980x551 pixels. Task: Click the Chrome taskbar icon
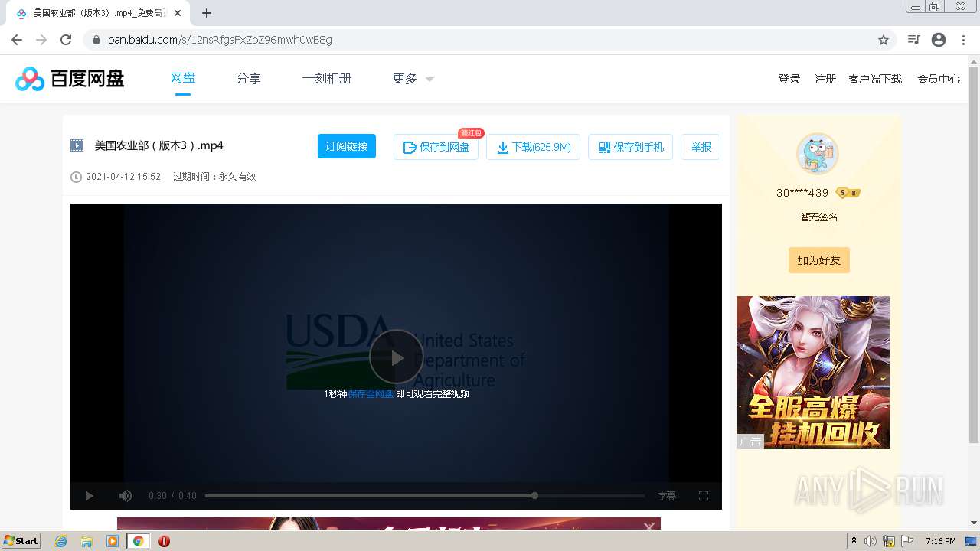click(139, 541)
